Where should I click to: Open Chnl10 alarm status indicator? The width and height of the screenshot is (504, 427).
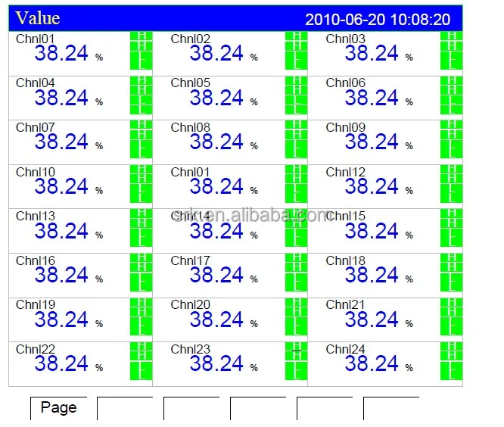point(141,184)
